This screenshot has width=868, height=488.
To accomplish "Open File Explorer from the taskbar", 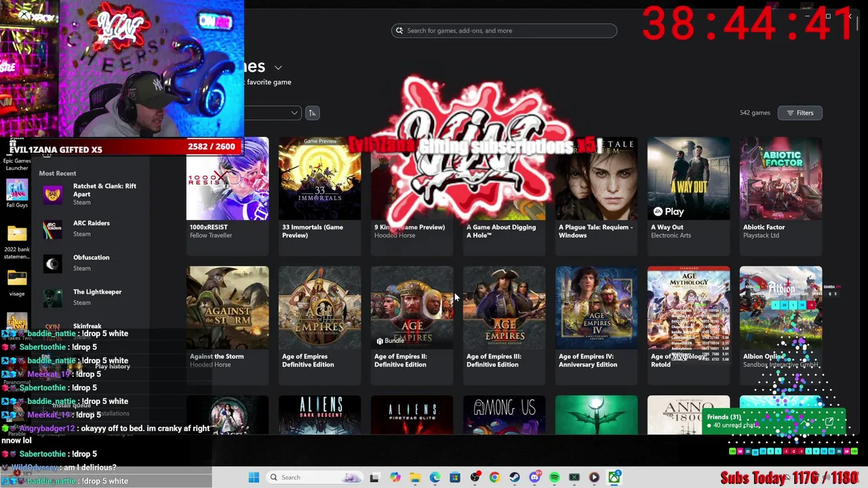I will tap(415, 477).
